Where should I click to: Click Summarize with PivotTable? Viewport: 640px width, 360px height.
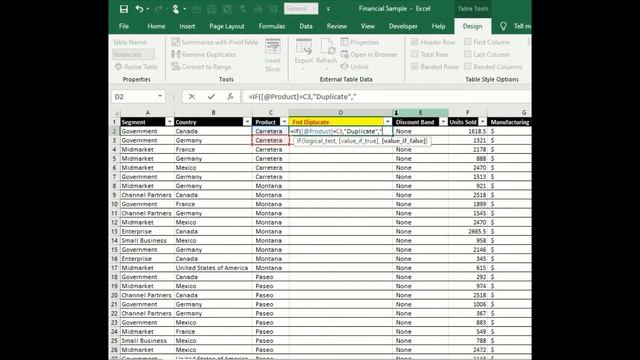pos(215,42)
